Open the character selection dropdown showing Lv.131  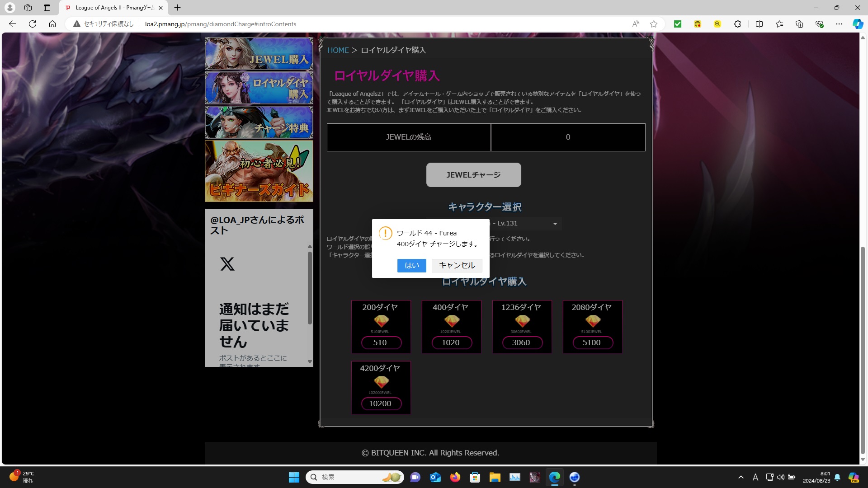coord(554,223)
